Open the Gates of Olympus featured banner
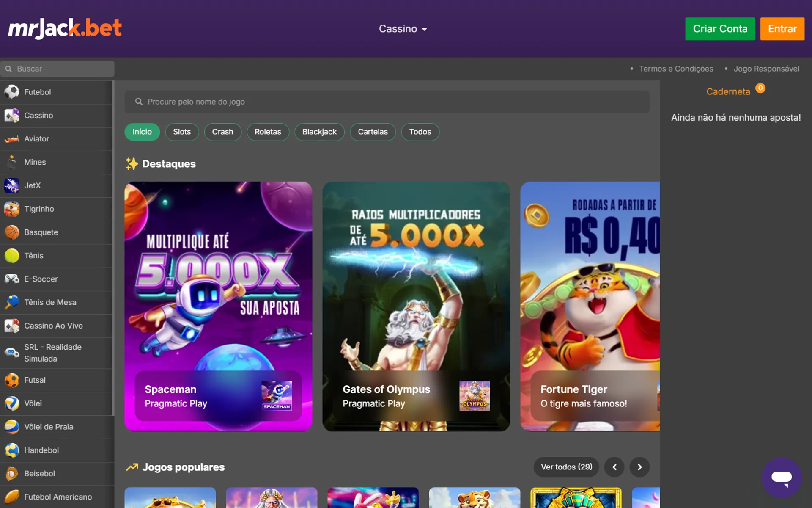Image resolution: width=812 pixels, height=508 pixels. 416,306
